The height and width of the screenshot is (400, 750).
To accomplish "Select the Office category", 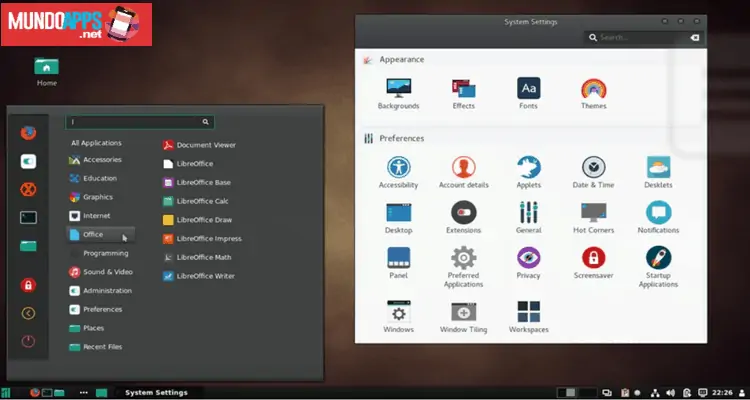I will (x=101, y=234).
